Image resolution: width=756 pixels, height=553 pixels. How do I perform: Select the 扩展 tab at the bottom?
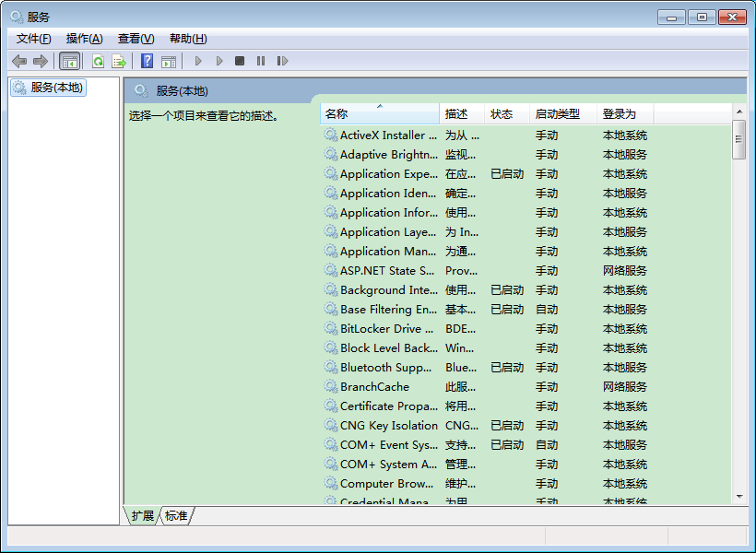142,516
